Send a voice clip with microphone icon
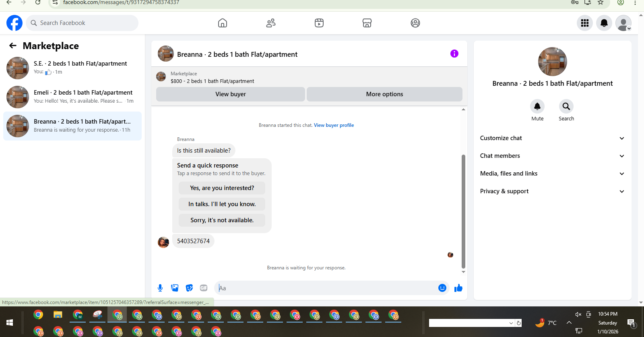The width and height of the screenshot is (644, 337). click(160, 288)
